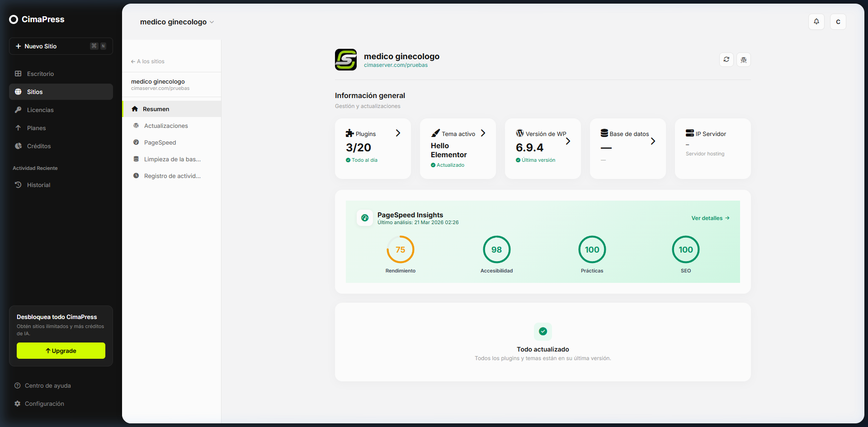Viewport: 868px width, 427px height.
Task: Click the Rendimiento score circle showing 75
Action: (x=400, y=249)
